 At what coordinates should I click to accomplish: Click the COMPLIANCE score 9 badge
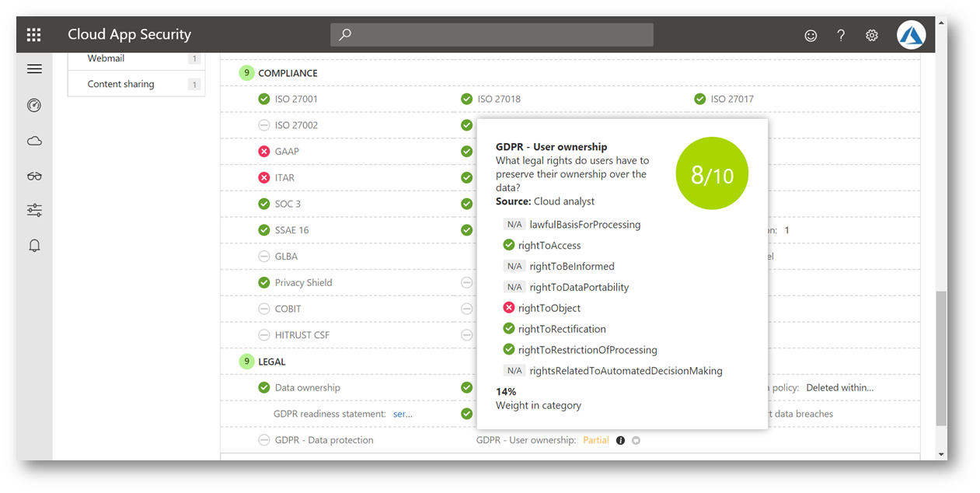[x=247, y=73]
